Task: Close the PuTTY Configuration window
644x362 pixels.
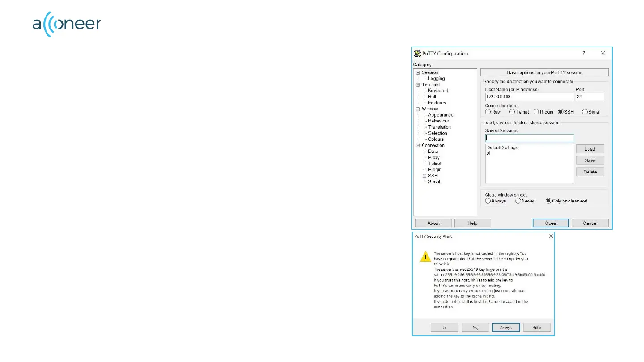Action: [x=603, y=53]
